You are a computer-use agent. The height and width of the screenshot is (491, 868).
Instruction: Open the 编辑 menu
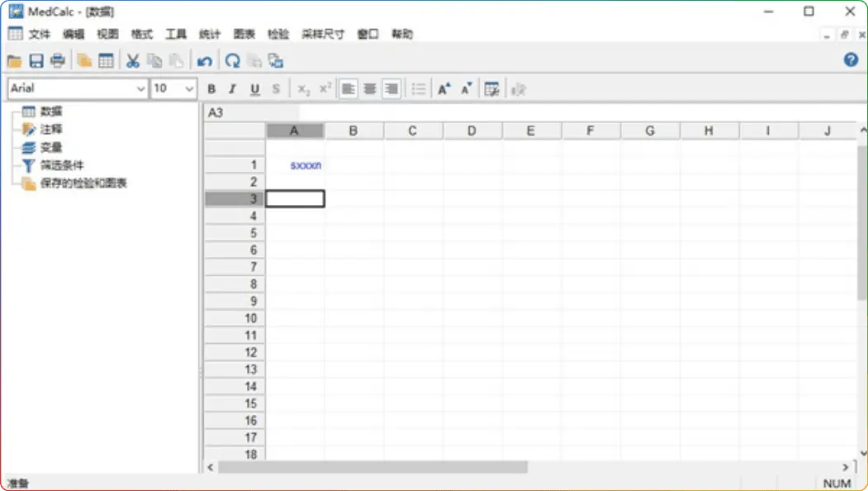[x=74, y=35]
